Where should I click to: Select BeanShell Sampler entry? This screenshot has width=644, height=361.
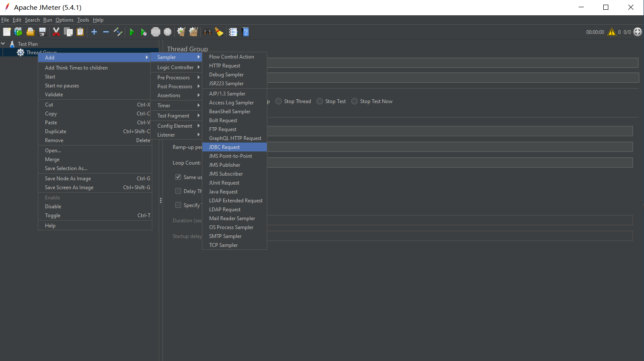[x=235, y=111]
